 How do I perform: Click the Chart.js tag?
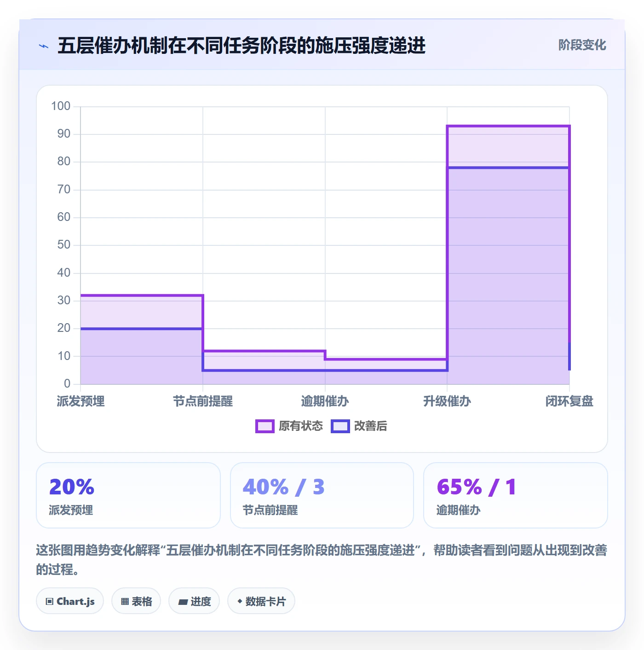(x=70, y=601)
